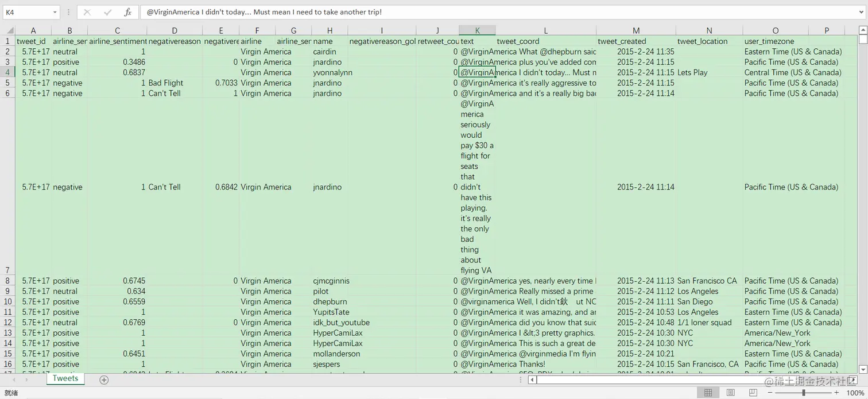Click the vertical scrollbar down arrow
This screenshot has height=399, width=868.
tap(863, 369)
